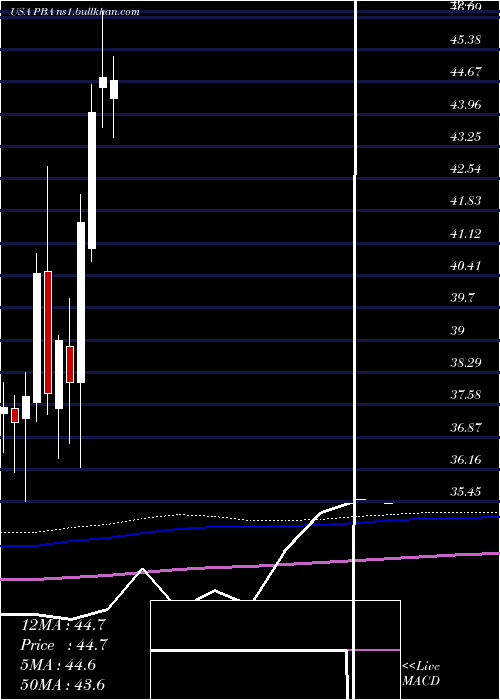Click the Live MACD label
The width and height of the screenshot is (500, 700).
tap(421, 674)
